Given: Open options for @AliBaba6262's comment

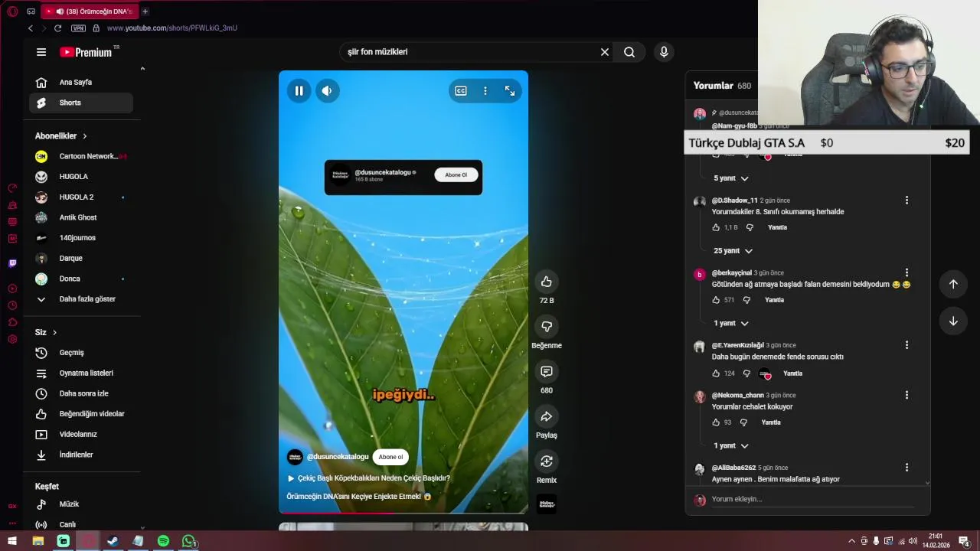Looking at the screenshot, I should click(x=906, y=468).
